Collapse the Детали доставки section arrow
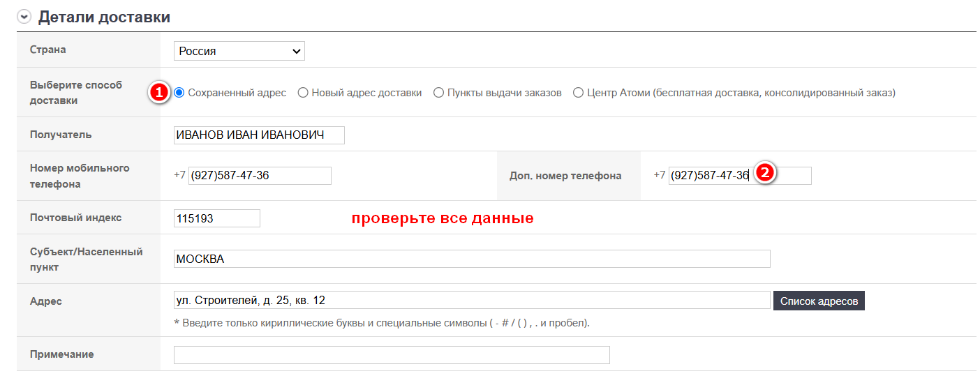The image size is (980, 385). [24, 17]
